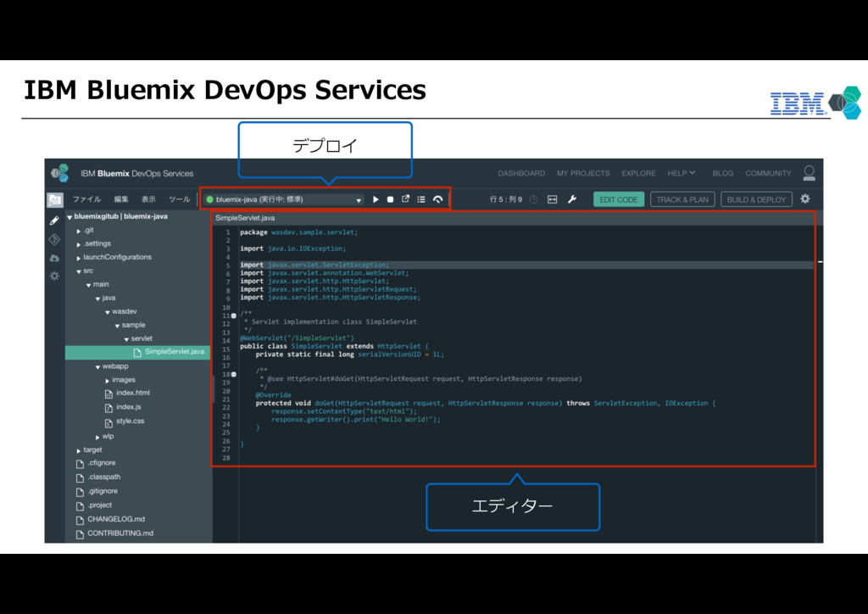Open the ファイル menu
Image resolution: width=868 pixels, height=614 pixels.
point(87,199)
